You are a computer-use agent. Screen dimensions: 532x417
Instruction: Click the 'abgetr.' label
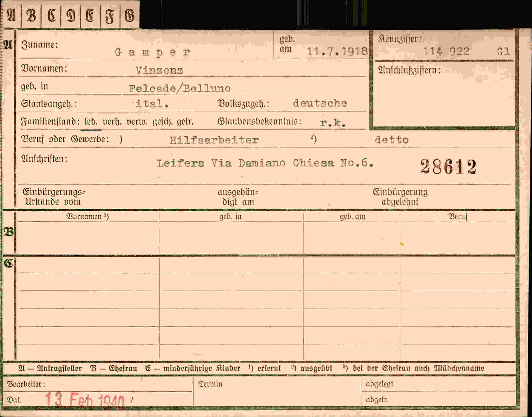377,400
